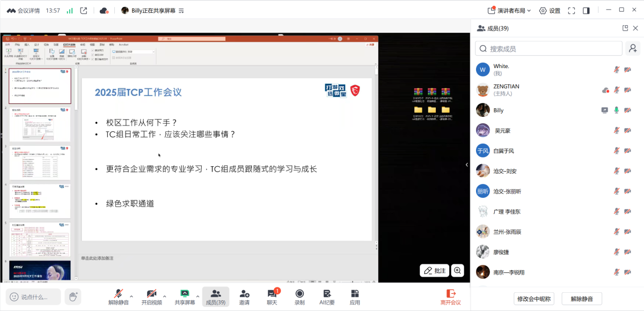Click the 搜索成员 search field
This screenshot has width=644, height=311.
[548, 49]
